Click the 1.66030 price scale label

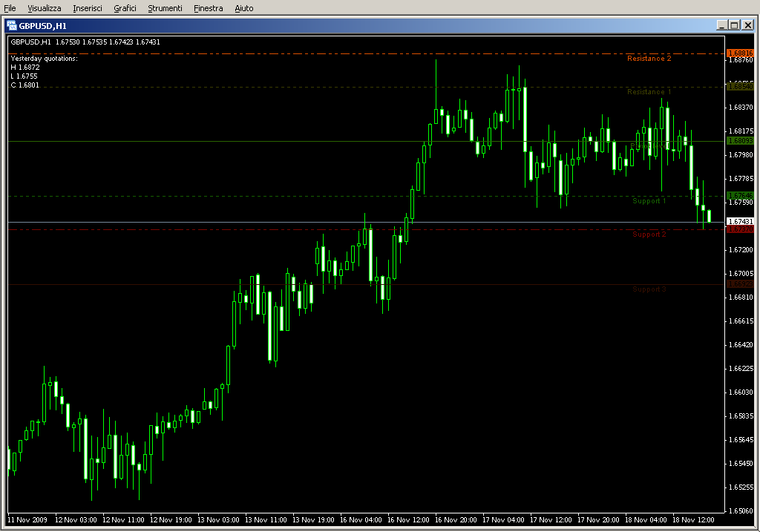[741, 393]
